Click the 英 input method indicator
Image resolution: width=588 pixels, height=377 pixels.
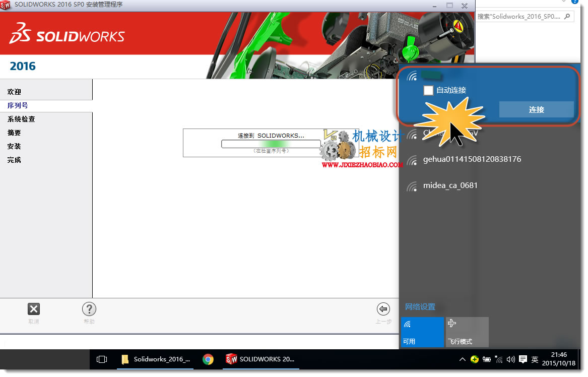(535, 359)
